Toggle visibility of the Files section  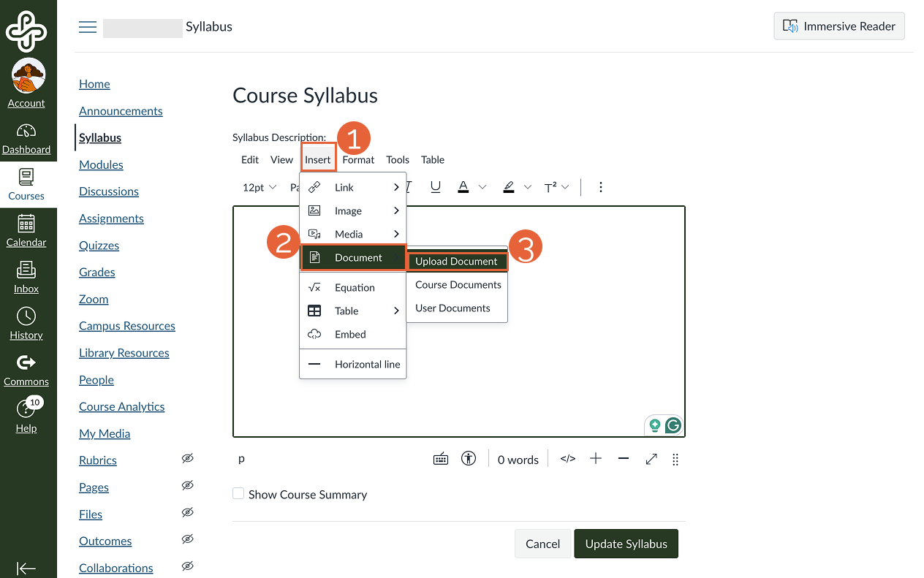[188, 512]
